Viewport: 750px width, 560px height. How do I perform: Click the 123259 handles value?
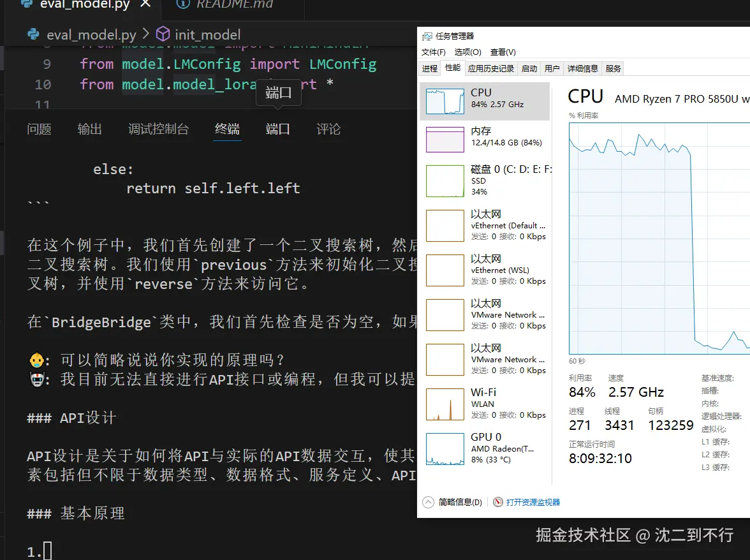point(671,425)
